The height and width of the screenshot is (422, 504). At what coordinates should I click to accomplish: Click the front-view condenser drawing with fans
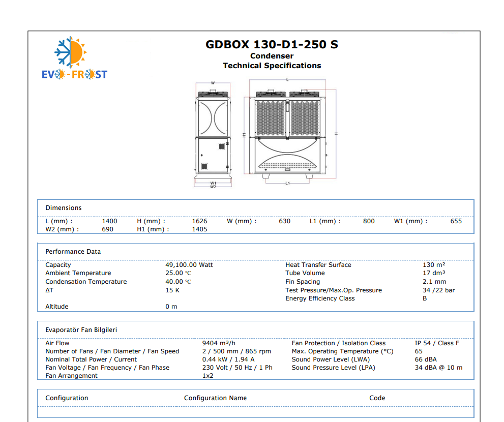(x=290, y=132)
